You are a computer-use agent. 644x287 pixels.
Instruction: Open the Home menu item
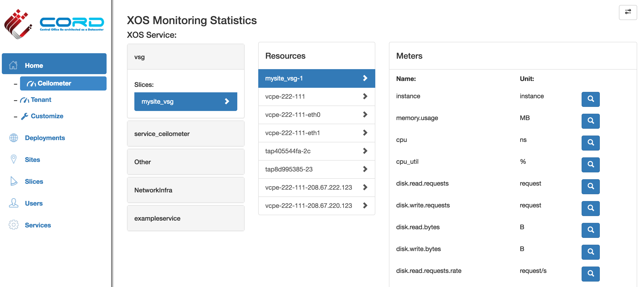pos(54,64)
